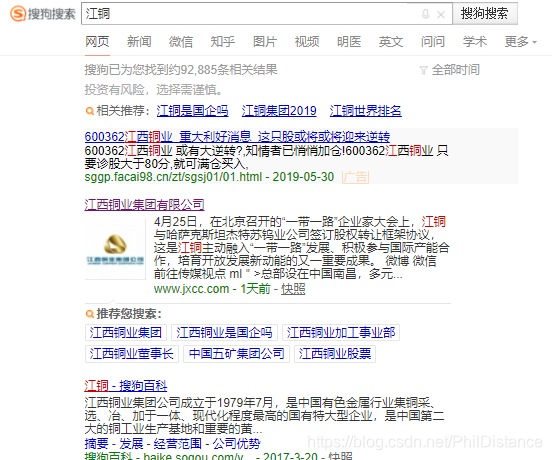Open 江铜 - 搜狗百科 result title
This screenshot has height=460, width=552.
point(126,386)
